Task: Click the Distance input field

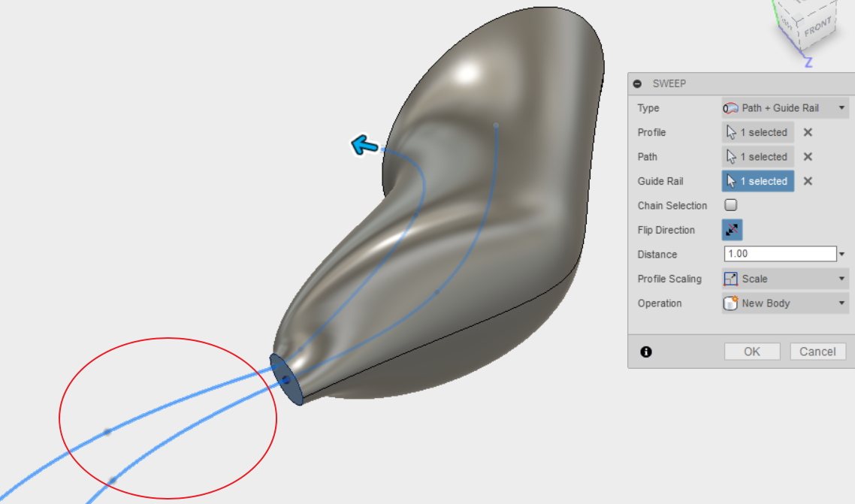Action: pyautogui.click(x=781, y=254)
